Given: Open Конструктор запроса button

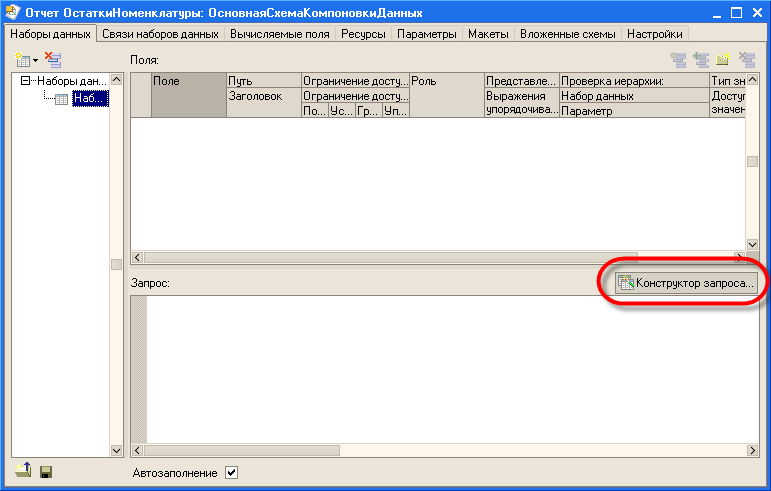Looking at the screenshot, I should [686, 283].
